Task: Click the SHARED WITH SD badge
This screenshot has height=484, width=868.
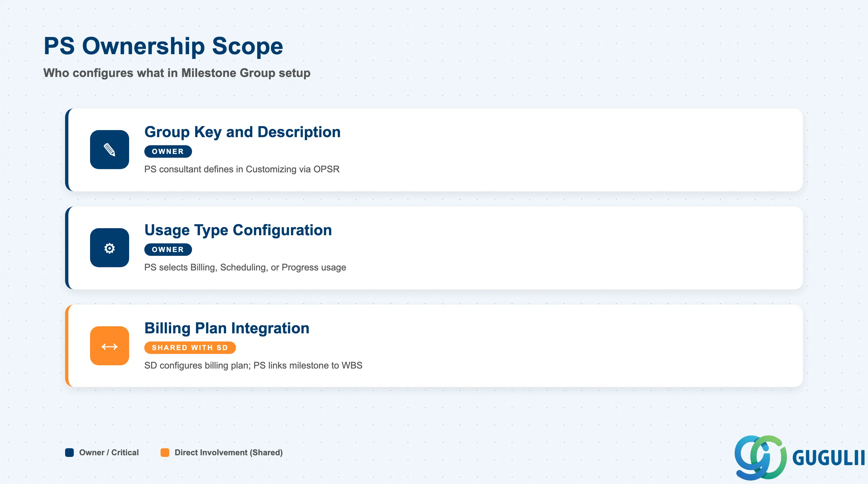Action: coord(190,348)
